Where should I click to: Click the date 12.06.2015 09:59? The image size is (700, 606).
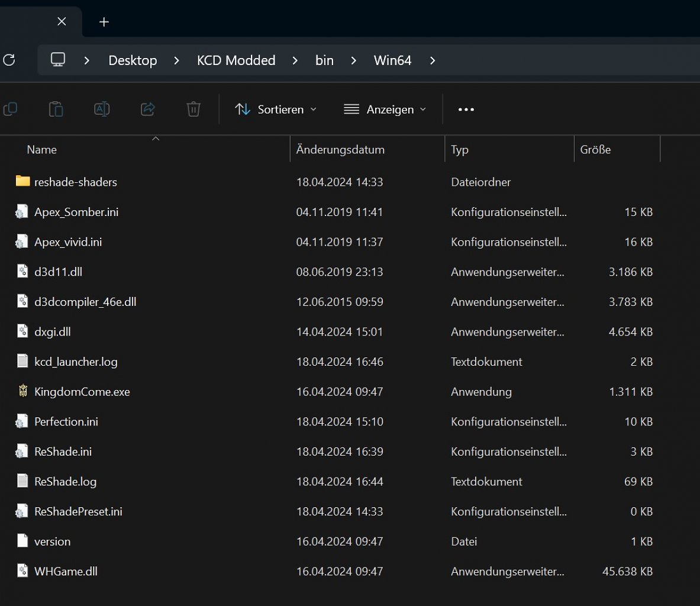340,301
